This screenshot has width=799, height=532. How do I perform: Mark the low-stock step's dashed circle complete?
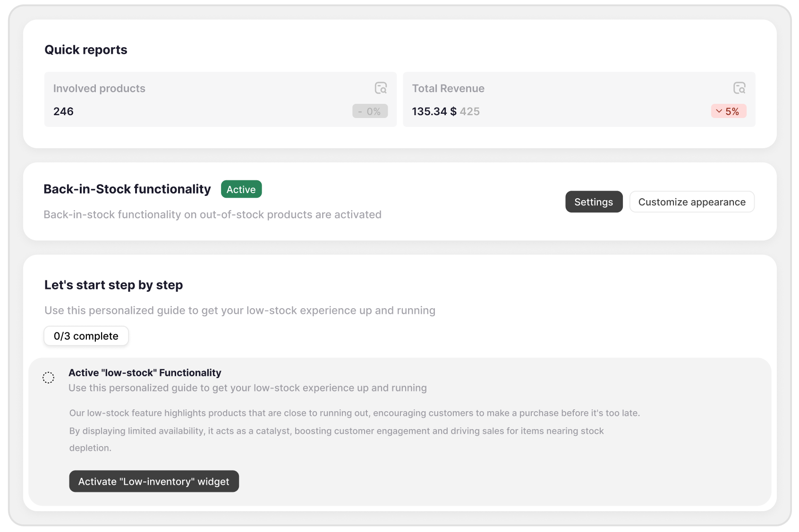pos(49,378)
